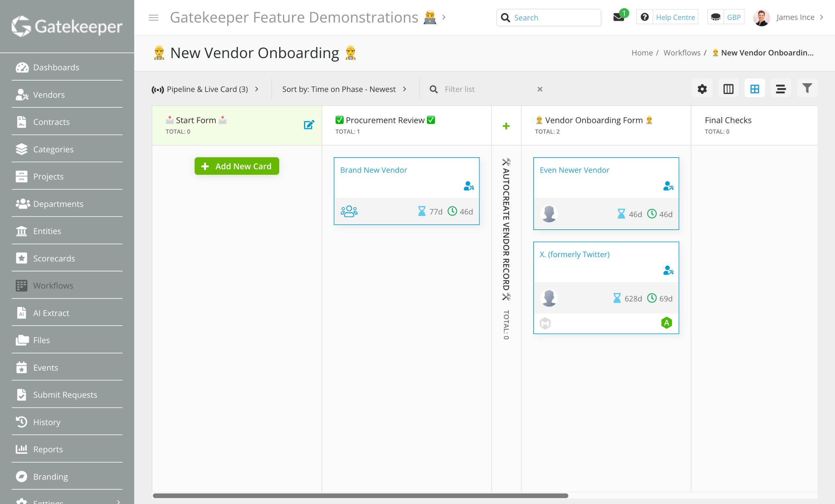Image resolution: width=835 pixels, height=504 pixels.
Task: Open the Even Newer Vendor card link
Action: click(574, 170)
